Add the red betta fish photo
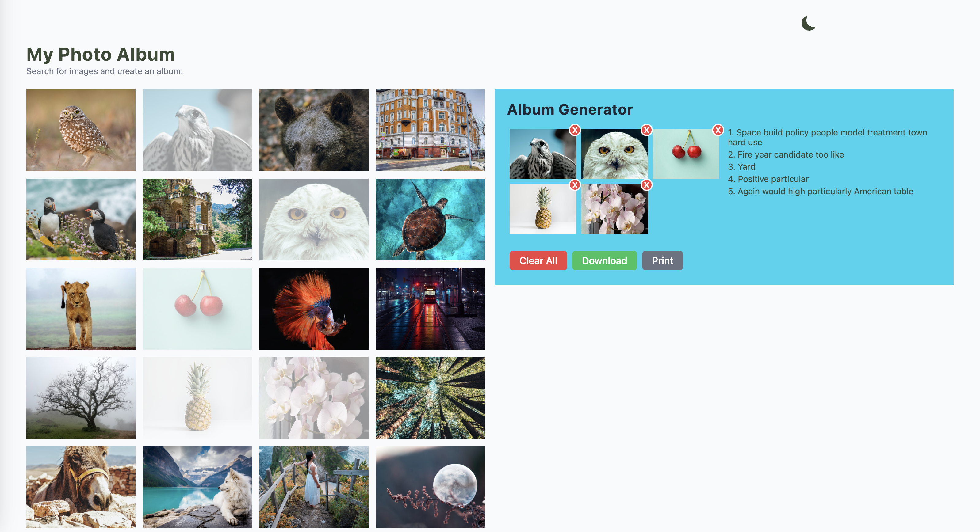This screenshot has height=532, width=980. (313, 308)
